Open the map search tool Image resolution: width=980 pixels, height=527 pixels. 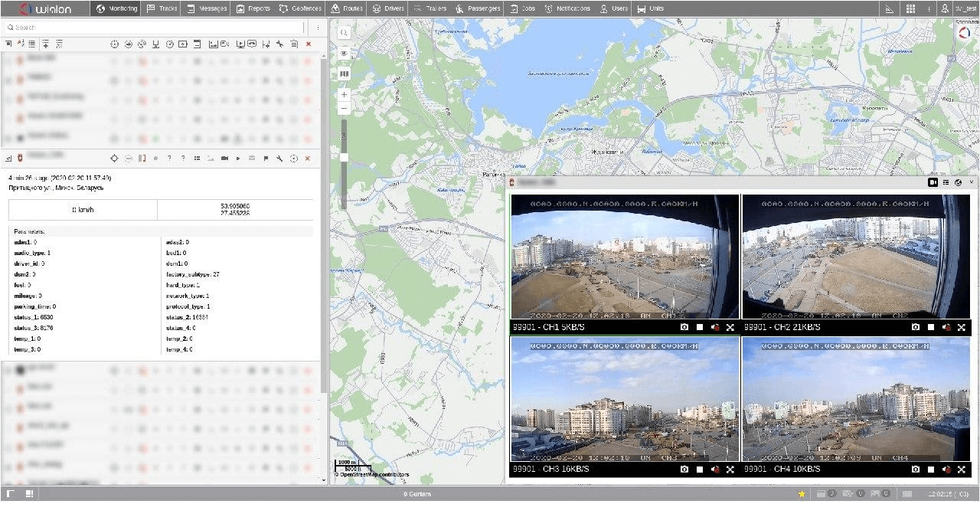point(344,33)
